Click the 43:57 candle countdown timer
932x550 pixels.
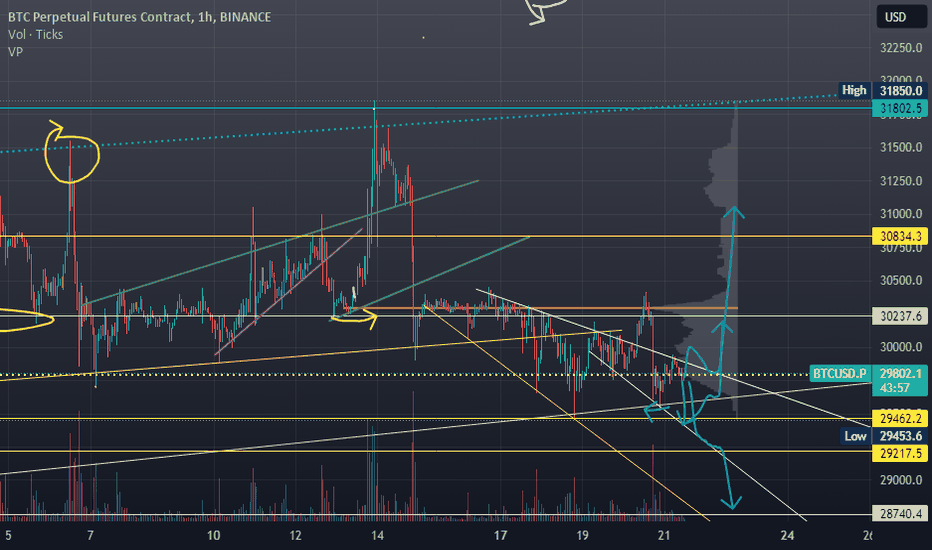point(895,388)
